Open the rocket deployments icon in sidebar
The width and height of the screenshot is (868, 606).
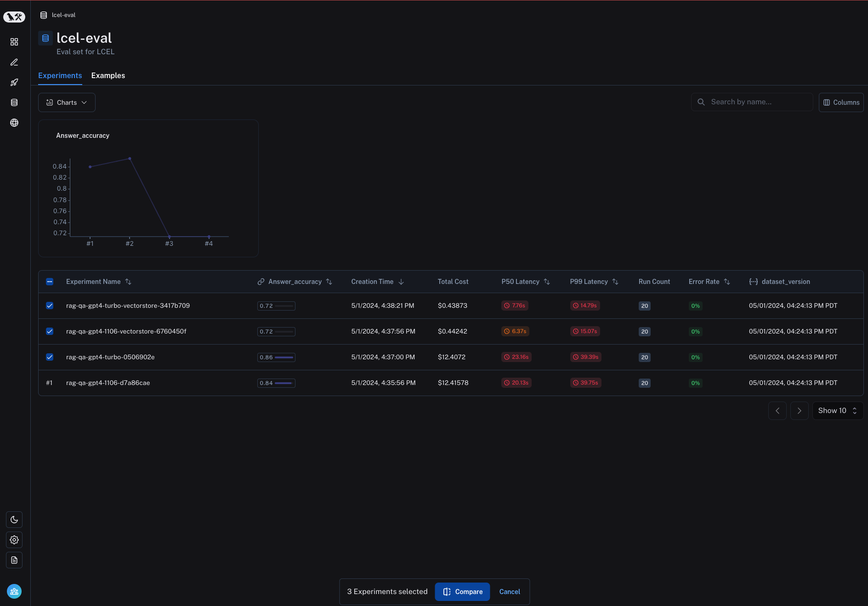pos(14,82)
